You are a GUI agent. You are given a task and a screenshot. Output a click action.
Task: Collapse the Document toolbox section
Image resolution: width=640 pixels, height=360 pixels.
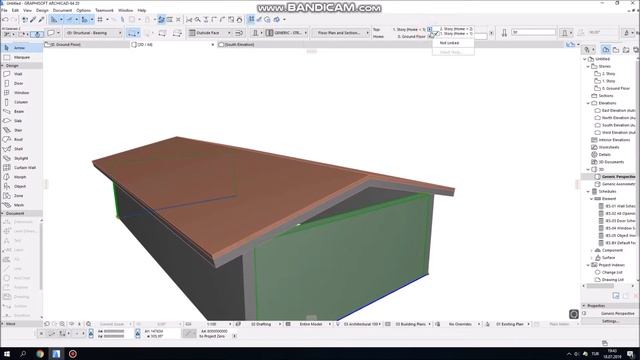(3, 213)
